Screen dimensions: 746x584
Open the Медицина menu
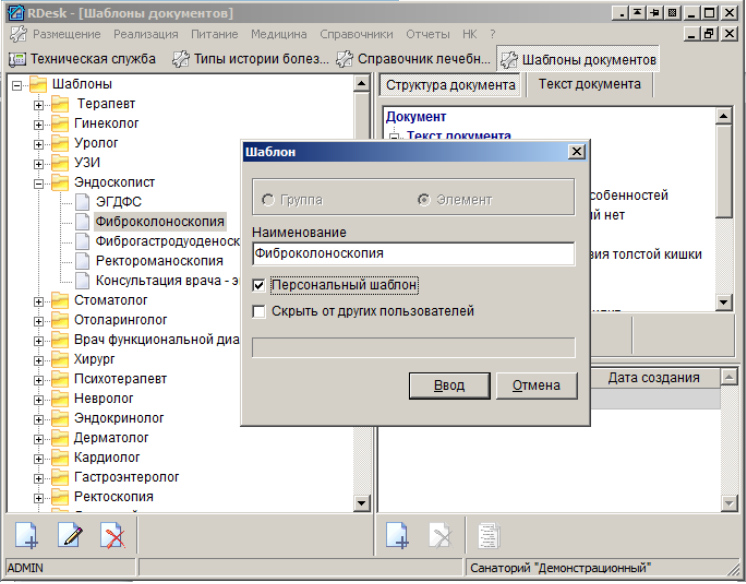tap(279, 34)
